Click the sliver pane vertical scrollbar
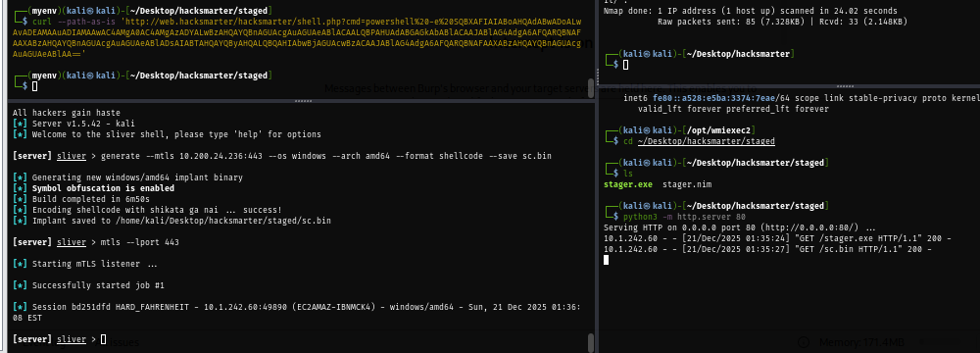980x353 pixels. point(591,342)
